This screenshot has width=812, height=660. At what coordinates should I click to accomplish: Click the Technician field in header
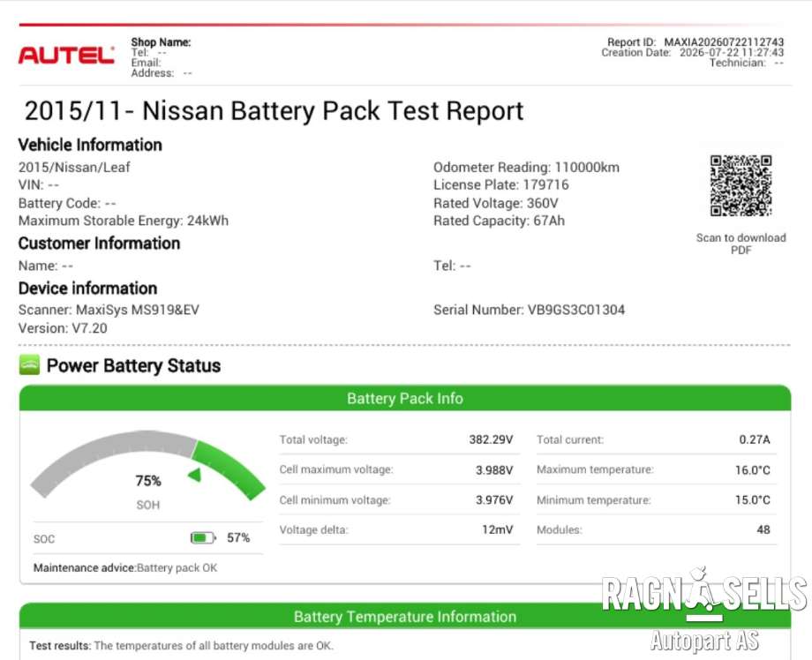pos(746,63)
